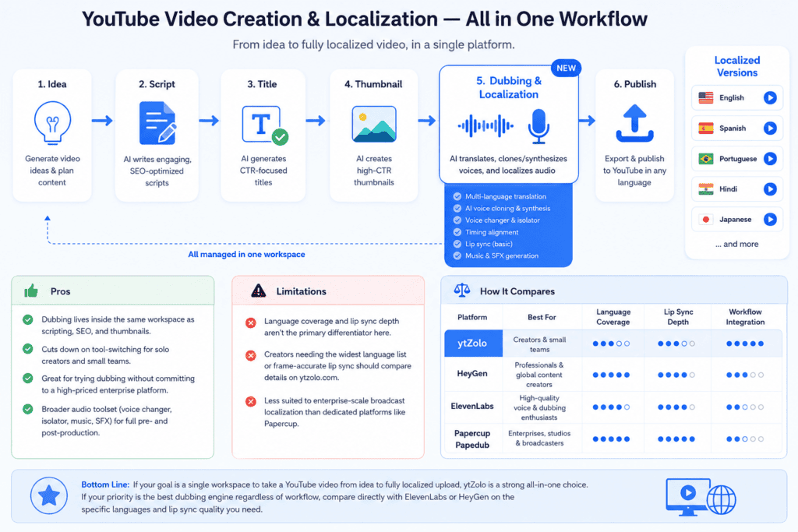
Task: Click the Platform column header
Action: tap(472, 317)
